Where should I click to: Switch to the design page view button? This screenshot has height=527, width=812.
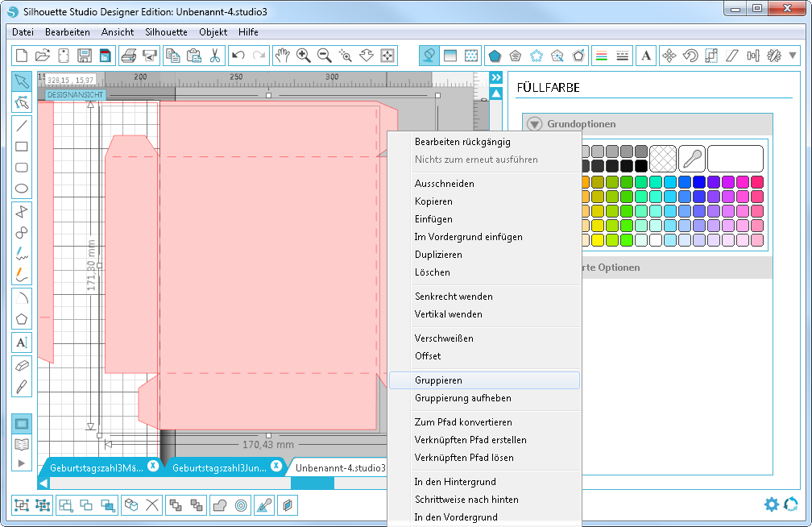pos(22,423)
